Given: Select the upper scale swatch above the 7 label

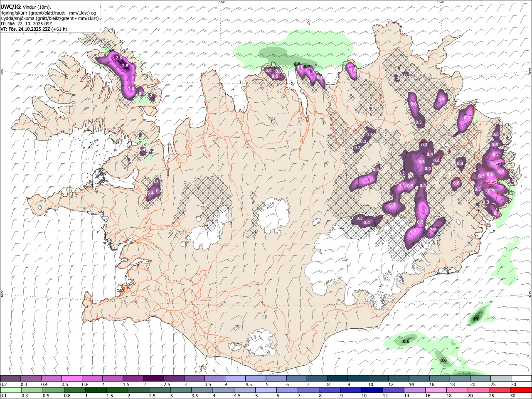Looking at the screenshot, I should (x=317, y=378).
